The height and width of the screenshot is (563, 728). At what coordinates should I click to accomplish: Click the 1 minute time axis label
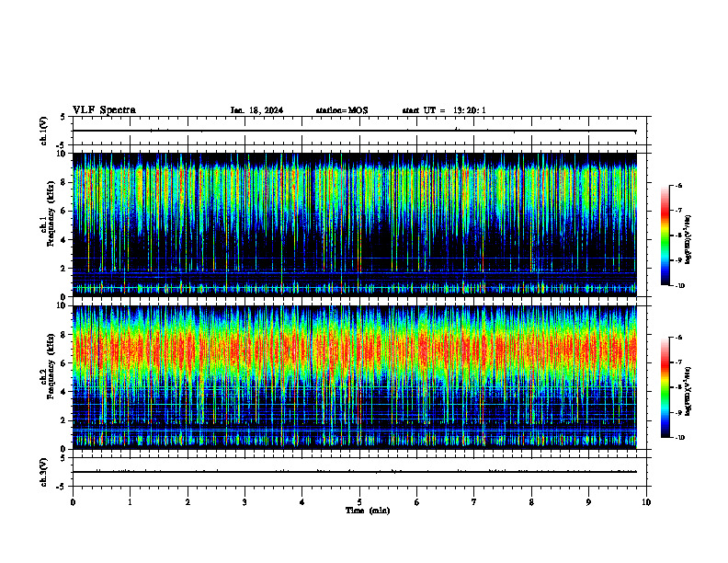pyautogui.click(x=130, y=502)
